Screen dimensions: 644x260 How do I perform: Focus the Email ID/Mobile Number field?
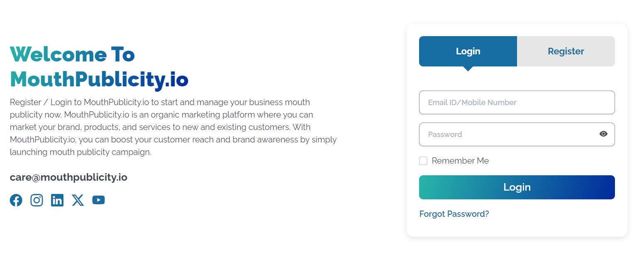click(x=517, y=102)
